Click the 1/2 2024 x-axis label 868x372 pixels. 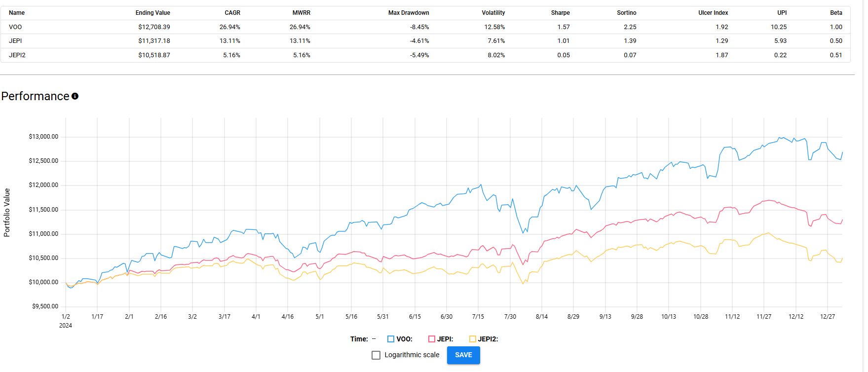(x=66, y=321)
